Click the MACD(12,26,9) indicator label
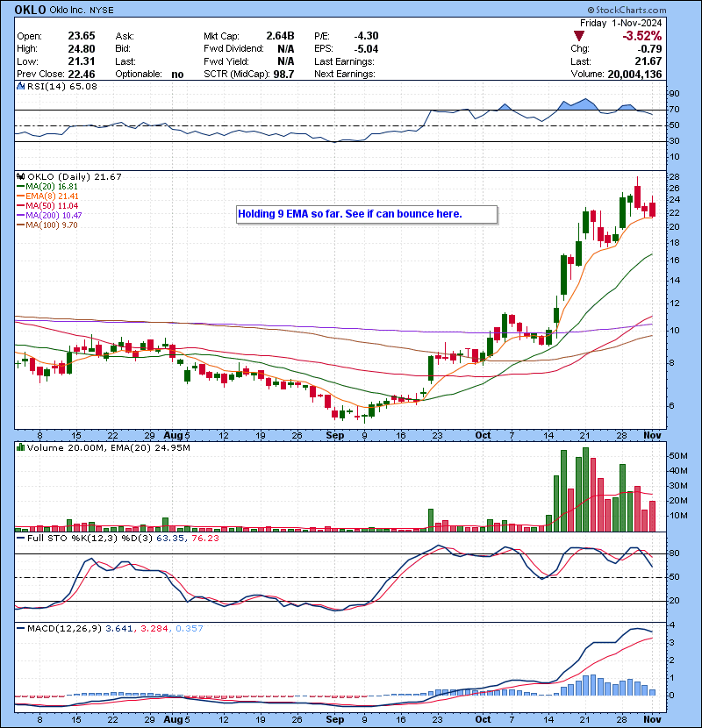This screenshot has height=728, width=702. tap(64, 628)
